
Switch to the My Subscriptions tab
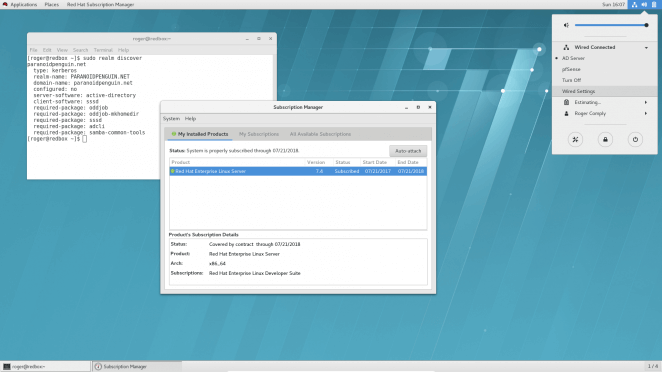pos(259,134)
